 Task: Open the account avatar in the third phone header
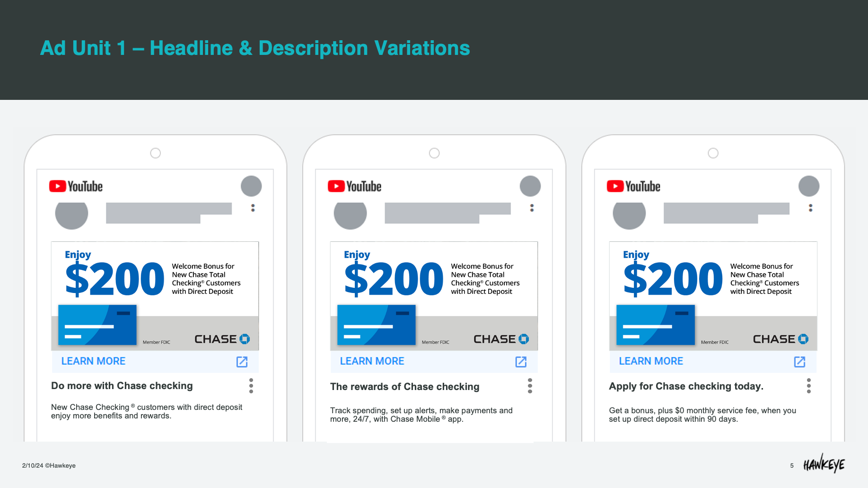point(809,186)
